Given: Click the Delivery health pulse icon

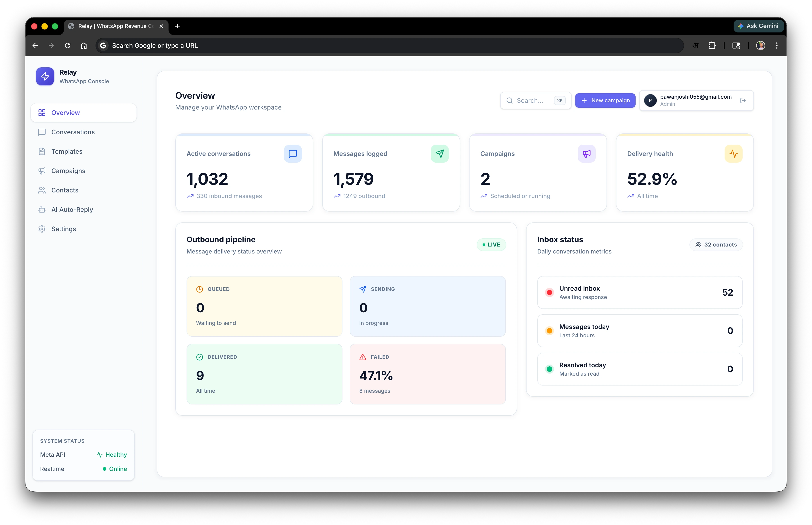Looking at the screenshot, I should pyautogui.click(x=733, y=154).
